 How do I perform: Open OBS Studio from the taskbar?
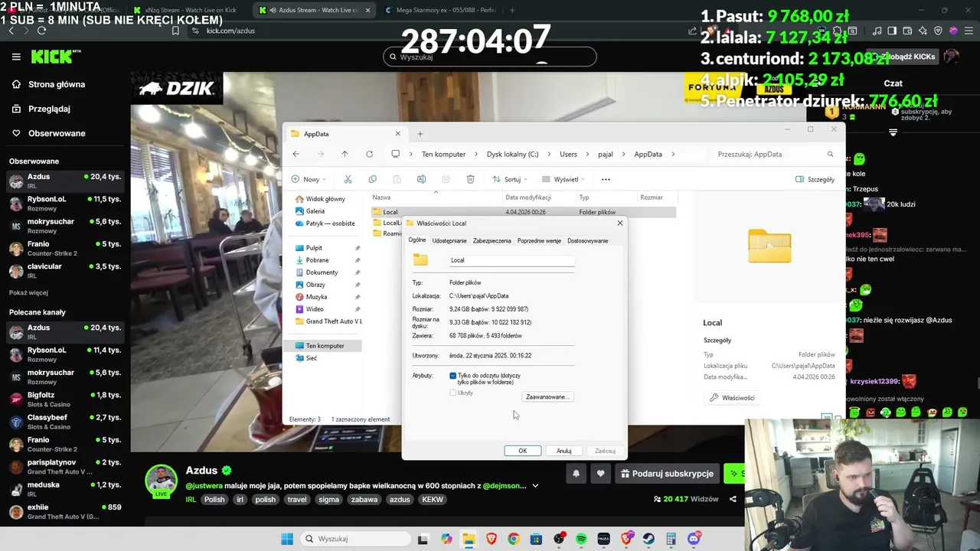click(559, 539)
